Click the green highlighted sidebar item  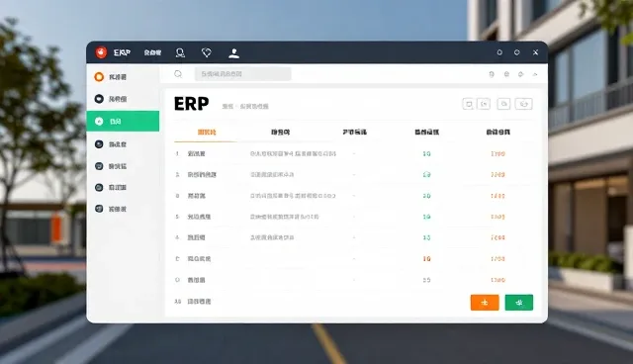pyautogui.click(x=123, y=121)
